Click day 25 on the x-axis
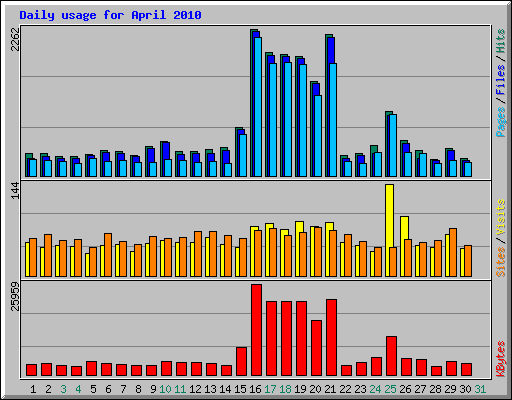The height and width of the screenshot is (400, 512). point(390,389)
